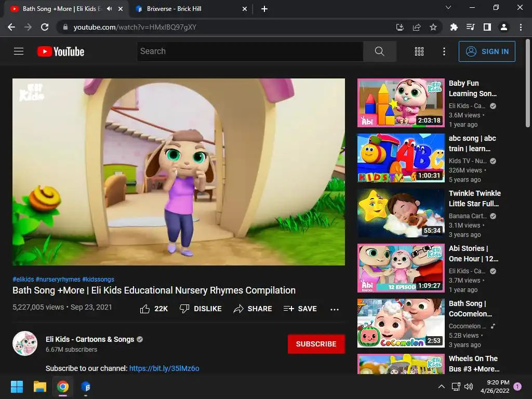Open Baby Fun Learning Songs thumbnail
Image resolution: width=532 pixels, height=399 pixels.
point(401,103)
